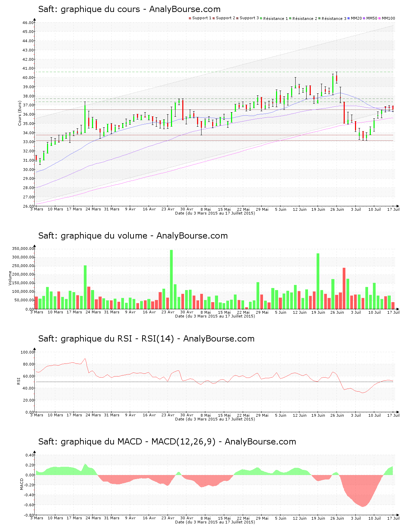Click the Support 1 legend color square

point(190,18)
